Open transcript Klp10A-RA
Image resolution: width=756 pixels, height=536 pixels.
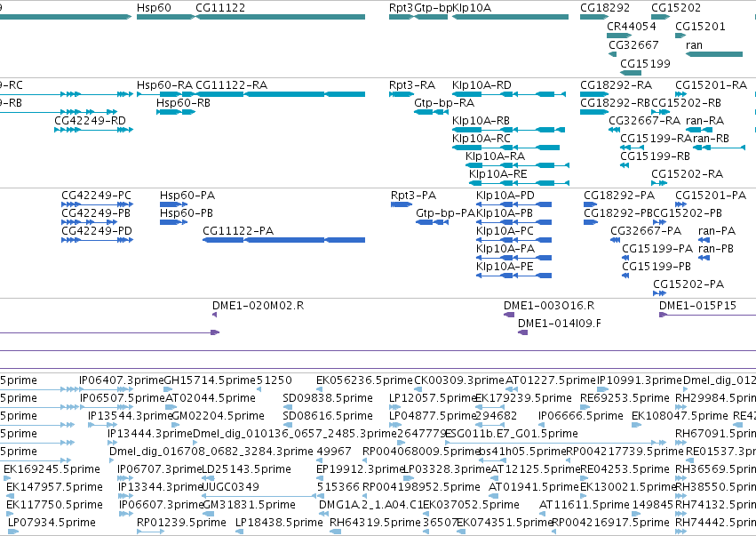click(x=495, y=156)
